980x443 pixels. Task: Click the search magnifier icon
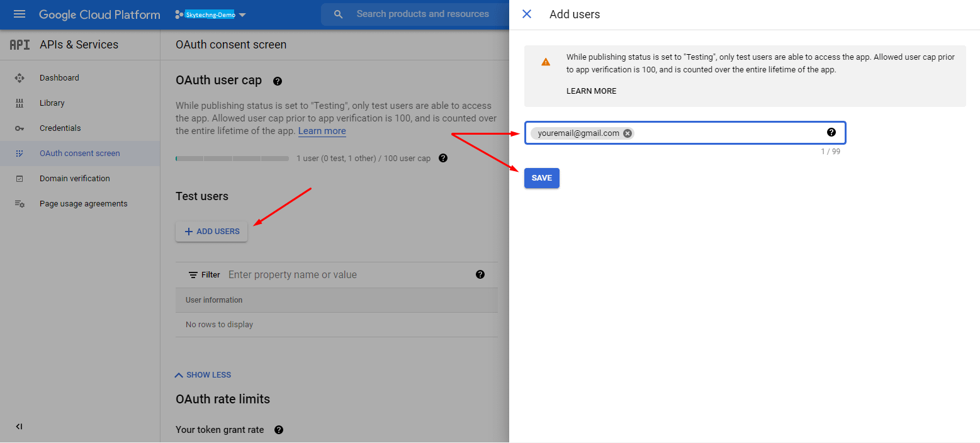[339, 14]
